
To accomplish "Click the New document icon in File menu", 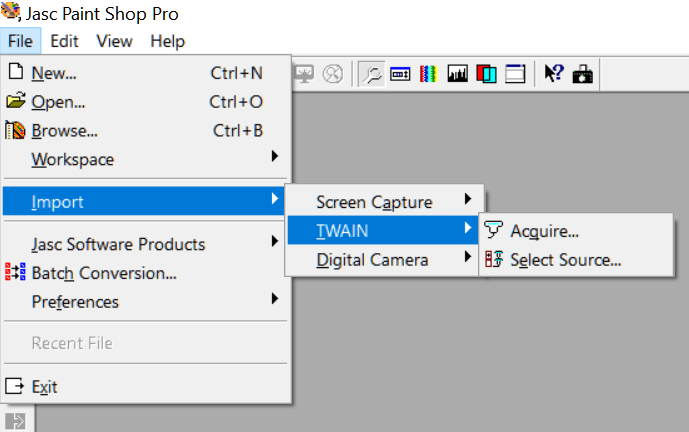I will (x=16, y=71).
